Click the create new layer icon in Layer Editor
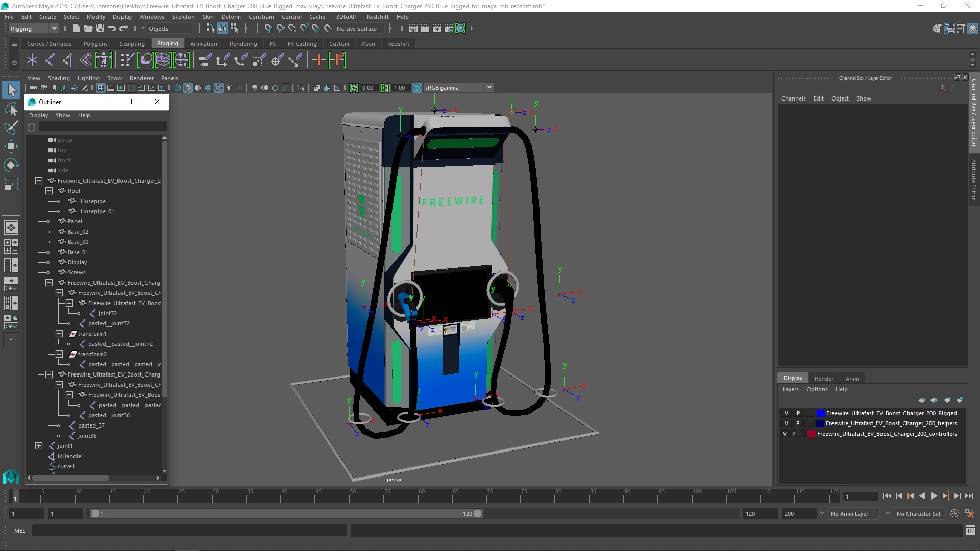980x551 pixels. [947, 400]
